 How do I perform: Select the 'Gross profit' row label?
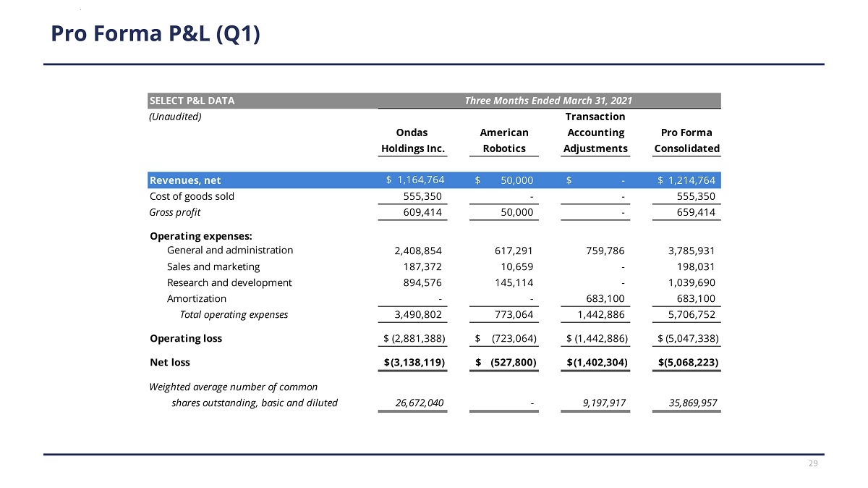[x=174, y=212]
